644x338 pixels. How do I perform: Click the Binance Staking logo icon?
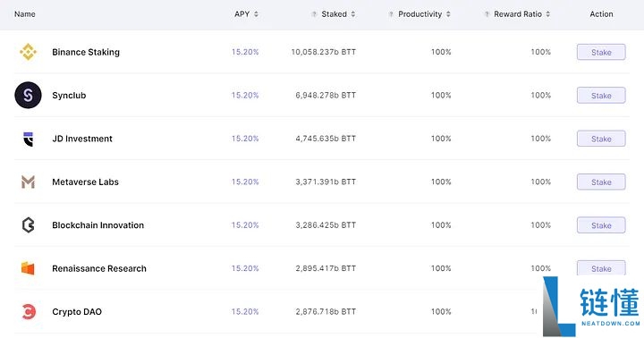(28, 52)
